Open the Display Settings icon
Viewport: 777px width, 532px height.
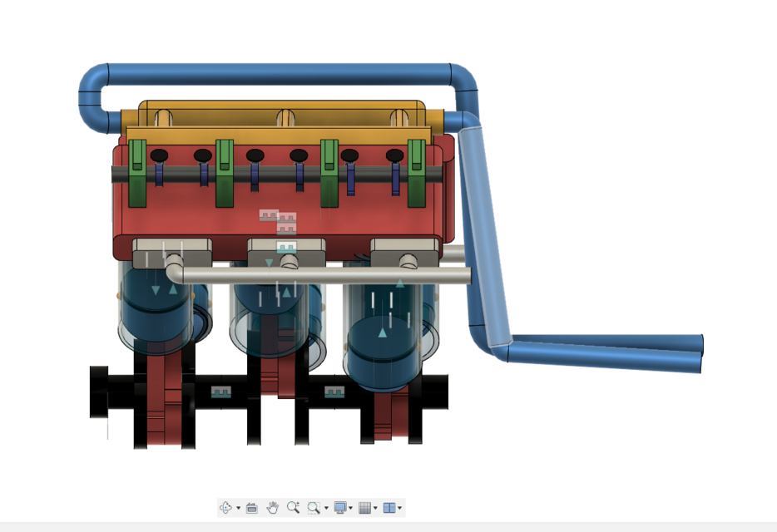click(340, 507)
